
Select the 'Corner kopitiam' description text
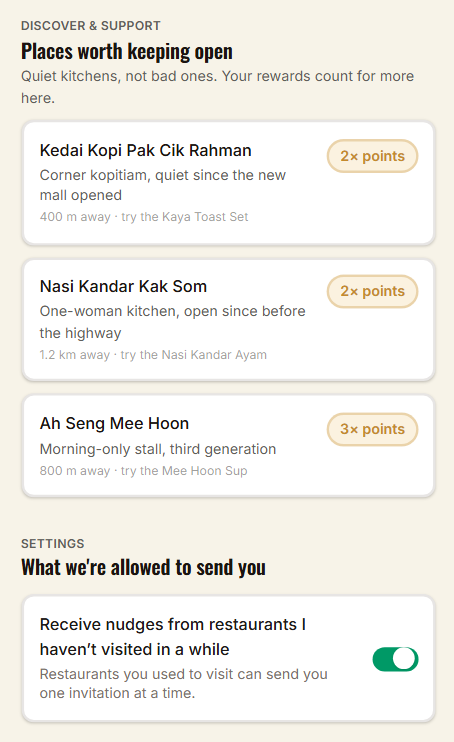point(163,185)
